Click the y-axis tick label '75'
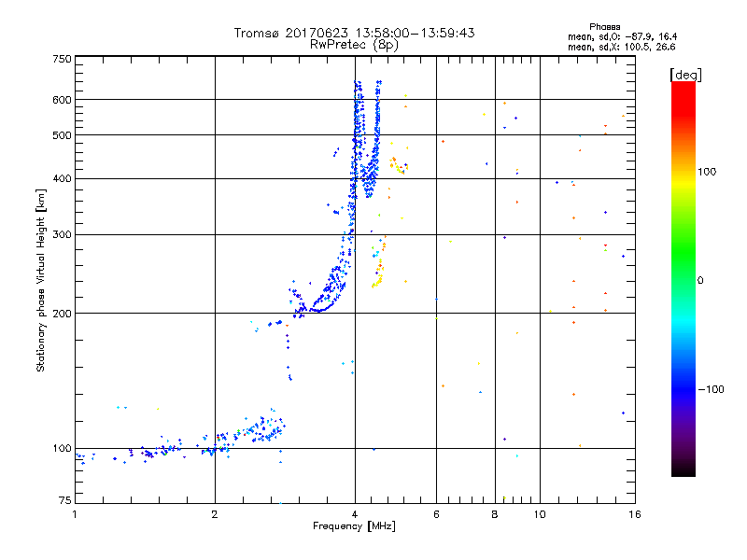This screenshot has height=560, width=747. tap(65, 500)
